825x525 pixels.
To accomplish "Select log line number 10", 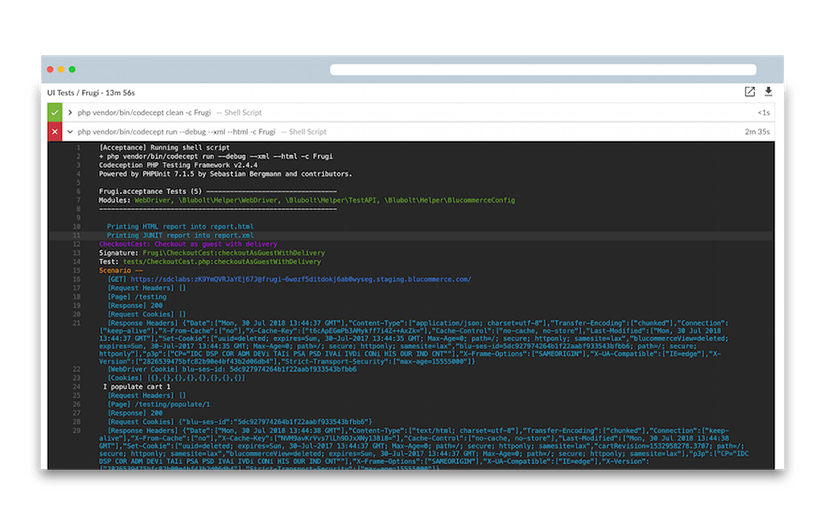I will 77,227.
